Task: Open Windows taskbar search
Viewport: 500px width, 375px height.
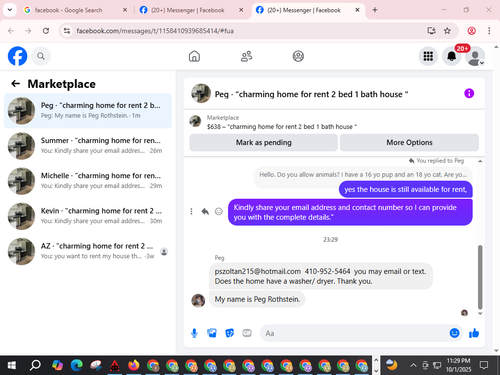Action: point(35,365)
